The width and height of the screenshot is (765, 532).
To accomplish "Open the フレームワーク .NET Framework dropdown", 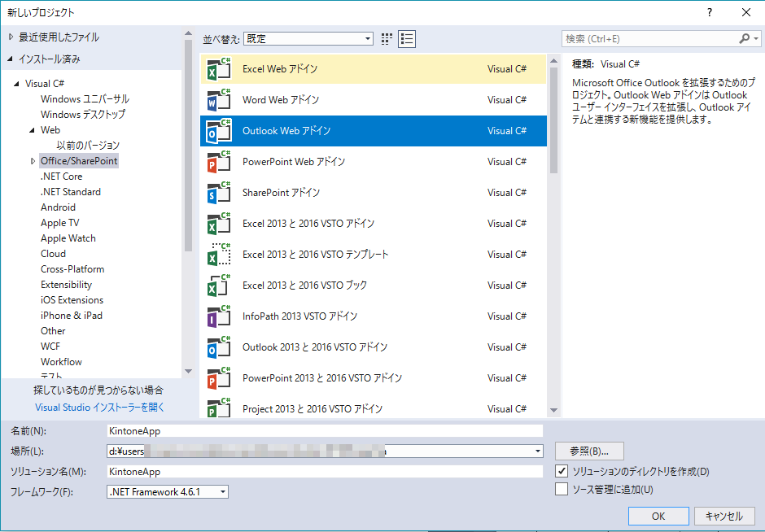I will pos(168,492).
